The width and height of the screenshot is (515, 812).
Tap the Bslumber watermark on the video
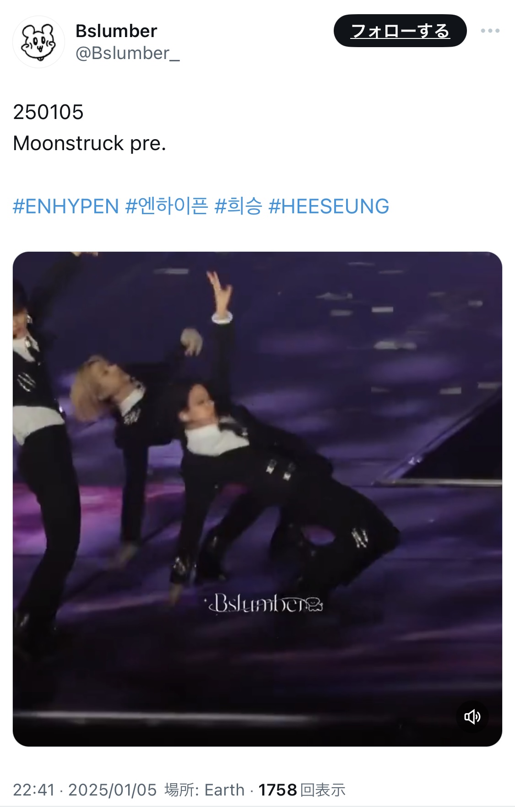[x=266, y=604]
